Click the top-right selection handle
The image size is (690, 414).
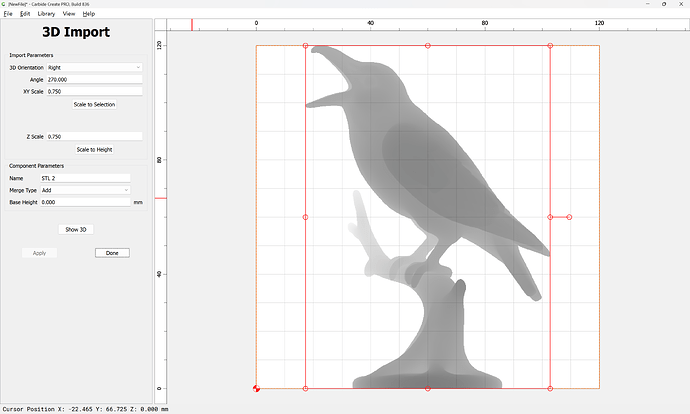point(550,46)
